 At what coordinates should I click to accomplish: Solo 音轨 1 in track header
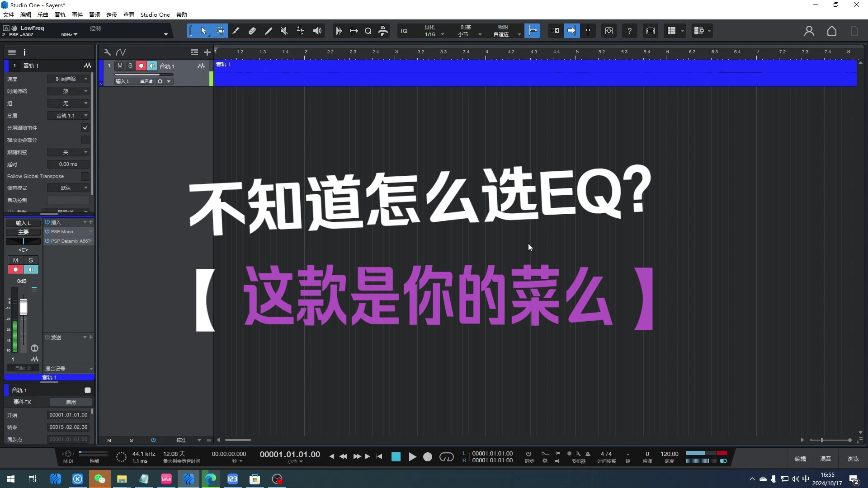point(130,66)
